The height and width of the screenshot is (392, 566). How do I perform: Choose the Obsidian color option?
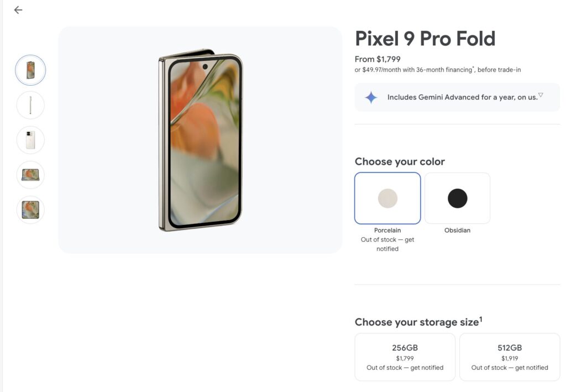click(457, 198)
